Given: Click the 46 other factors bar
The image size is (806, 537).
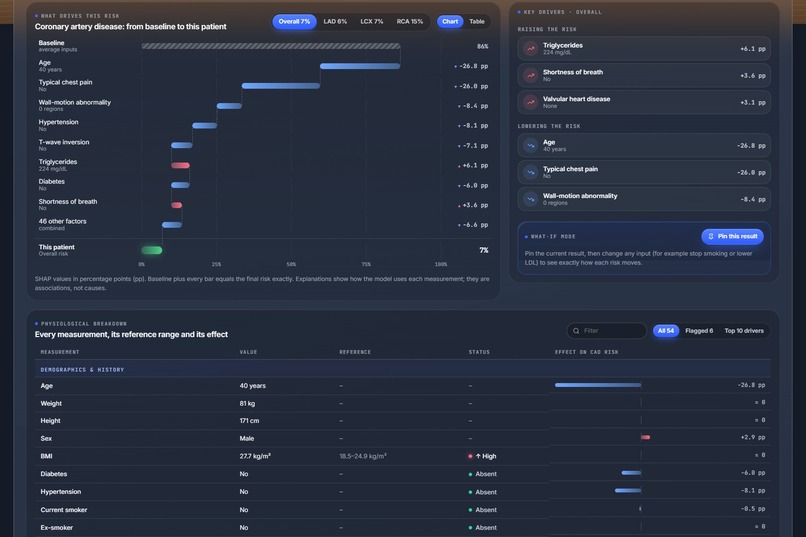Looking at the screenshot, I should click(x=172, y=225).
